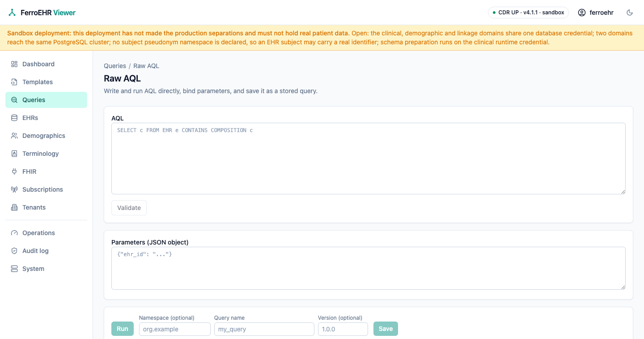The image size is (644, 339).
Task: Click the Version input field
Action: [x=343, y=329]
